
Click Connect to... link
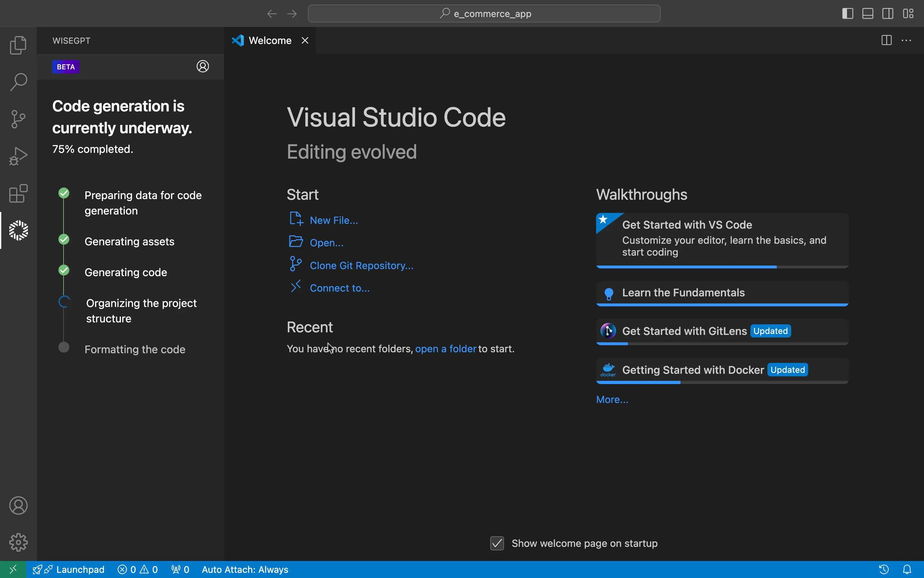coord(340,288)
